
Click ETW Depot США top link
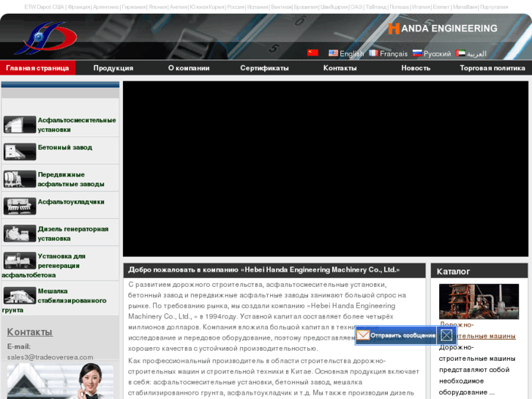44,7
